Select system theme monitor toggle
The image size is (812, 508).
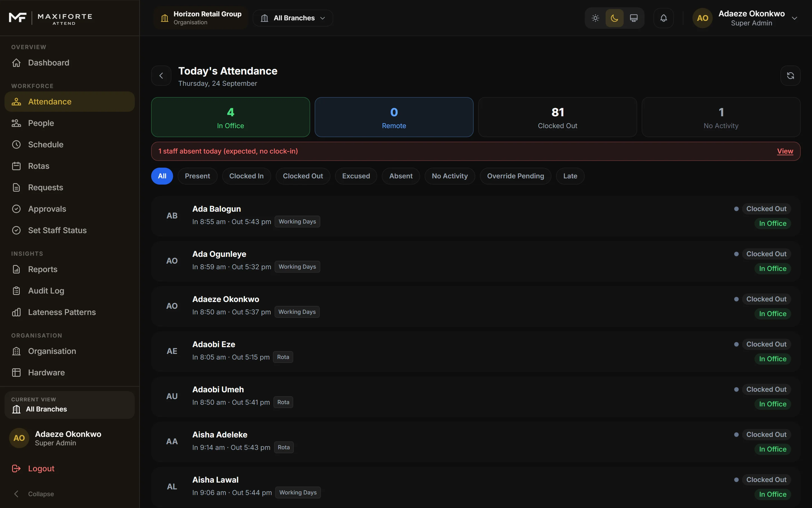[x=634, y=18]
